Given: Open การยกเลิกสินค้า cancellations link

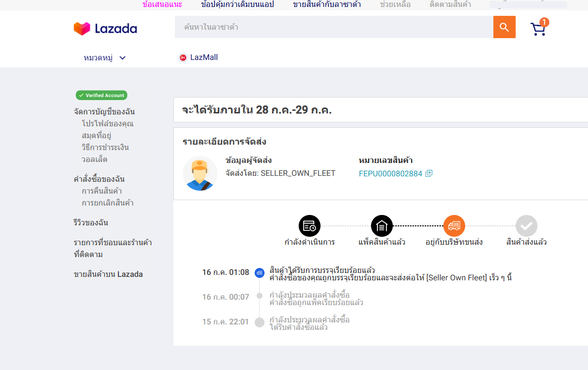Looking at the screenshot, I should (107, 203).
